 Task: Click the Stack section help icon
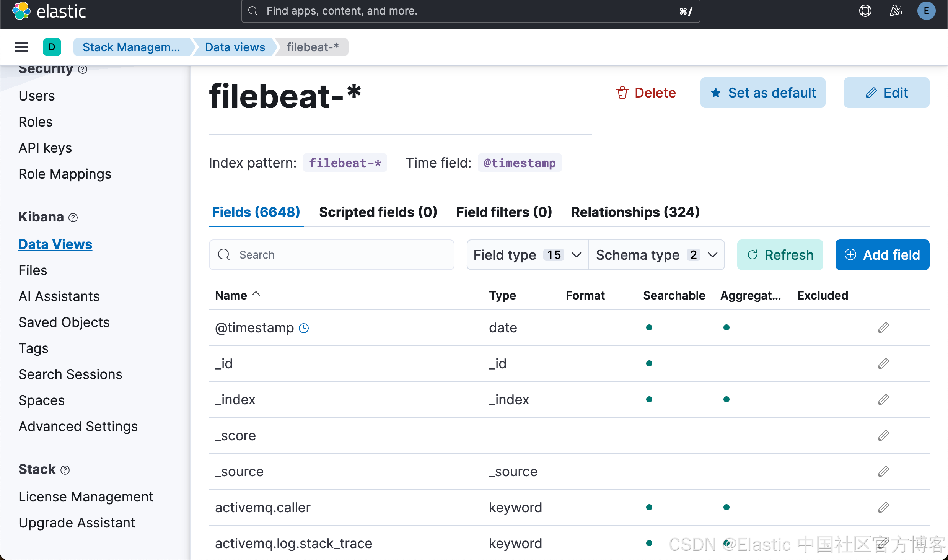65,470
